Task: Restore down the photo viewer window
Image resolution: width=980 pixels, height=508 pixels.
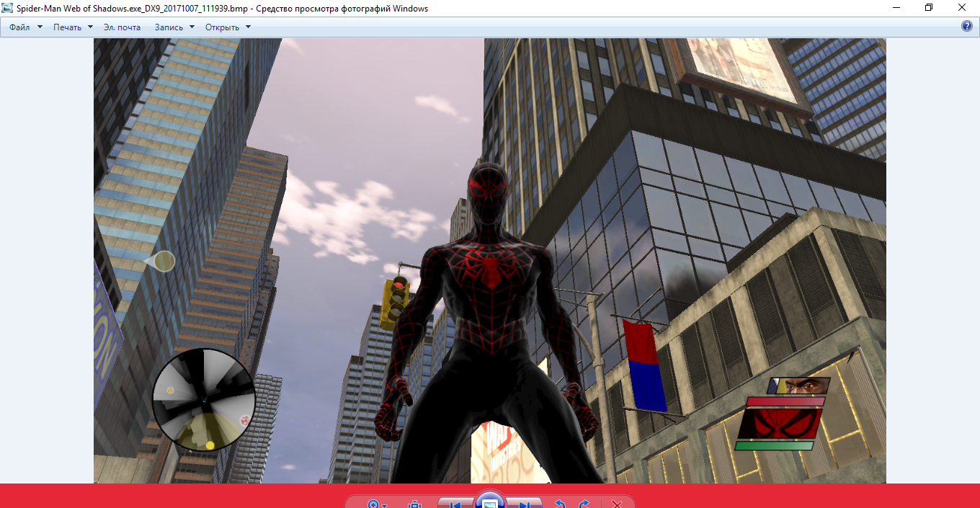Action: [x=929, y=8]
